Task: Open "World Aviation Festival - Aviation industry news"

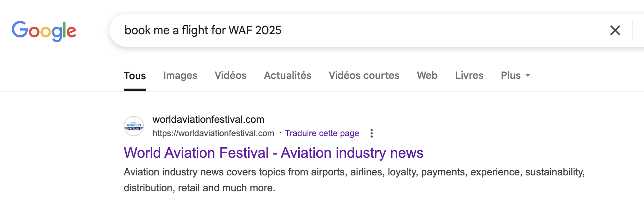Action: (273, 153)
